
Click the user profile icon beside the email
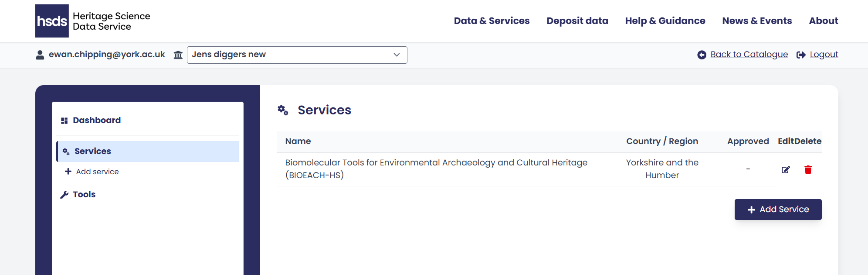[x=40, y=55]
